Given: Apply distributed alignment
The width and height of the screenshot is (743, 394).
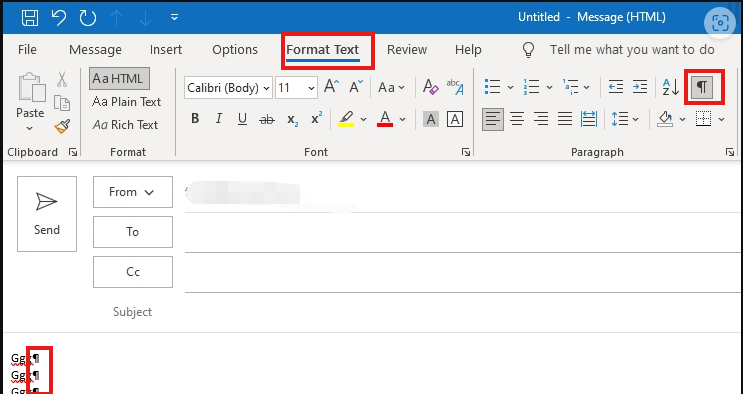Looking at the screenshot, I should coord(589,119).
